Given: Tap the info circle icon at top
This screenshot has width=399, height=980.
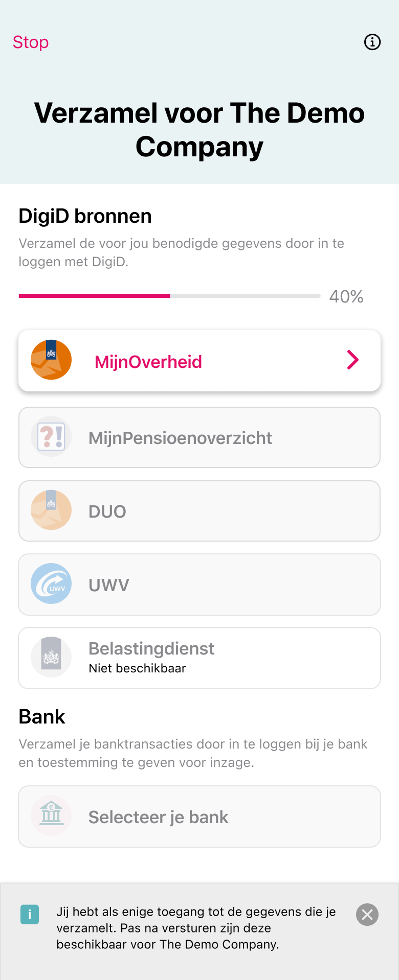Looking at the screenshot, I should tap(372, 42).
